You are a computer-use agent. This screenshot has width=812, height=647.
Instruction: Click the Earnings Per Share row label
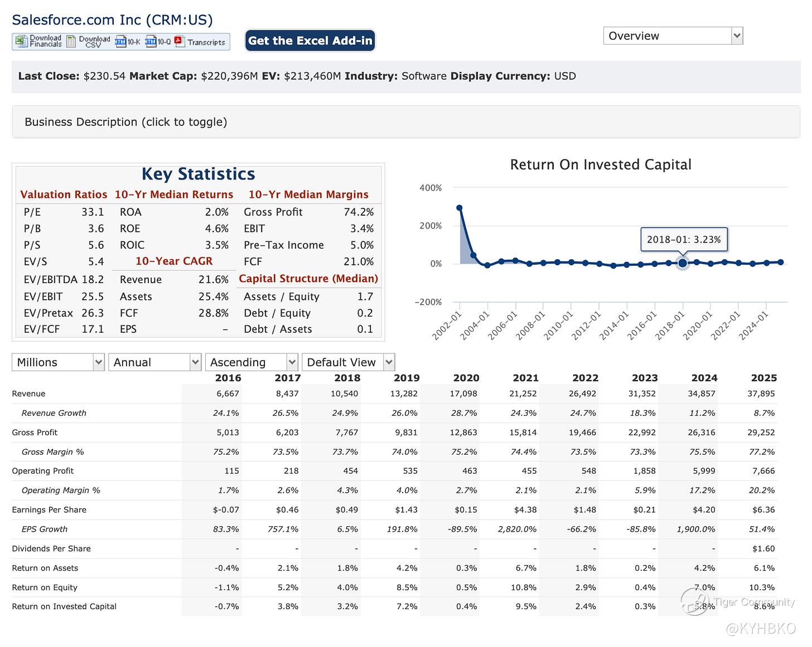pyautogui.click(x=49, y=509)
